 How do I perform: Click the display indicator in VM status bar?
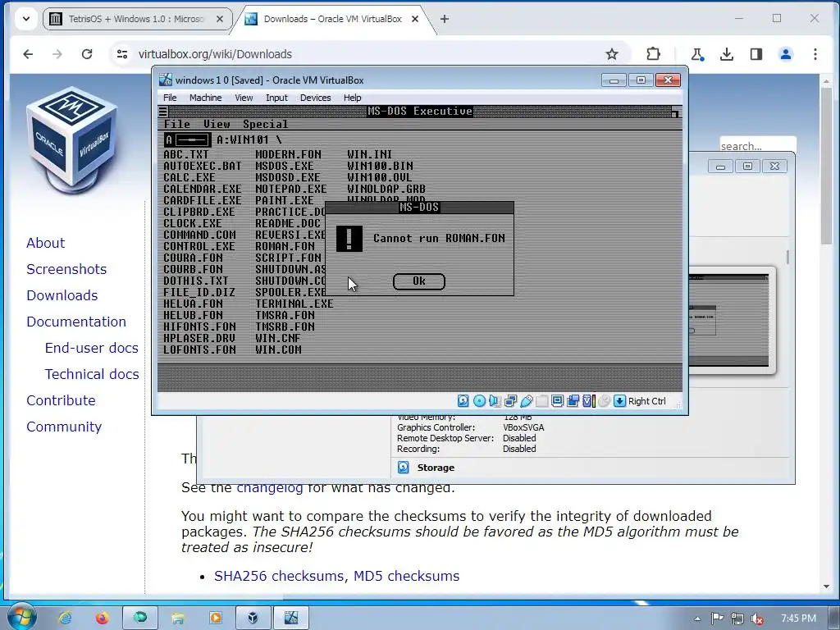pos(557,400)
